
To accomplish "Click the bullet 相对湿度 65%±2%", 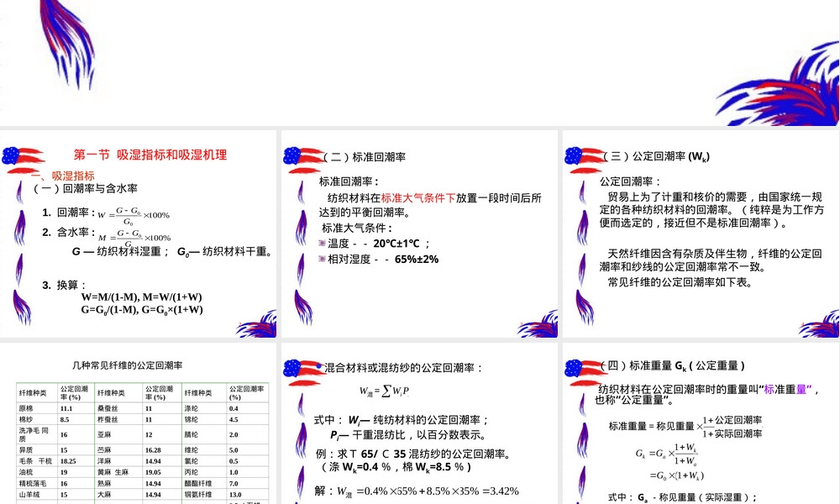I will pyautogui.click(x=379, y=260).
